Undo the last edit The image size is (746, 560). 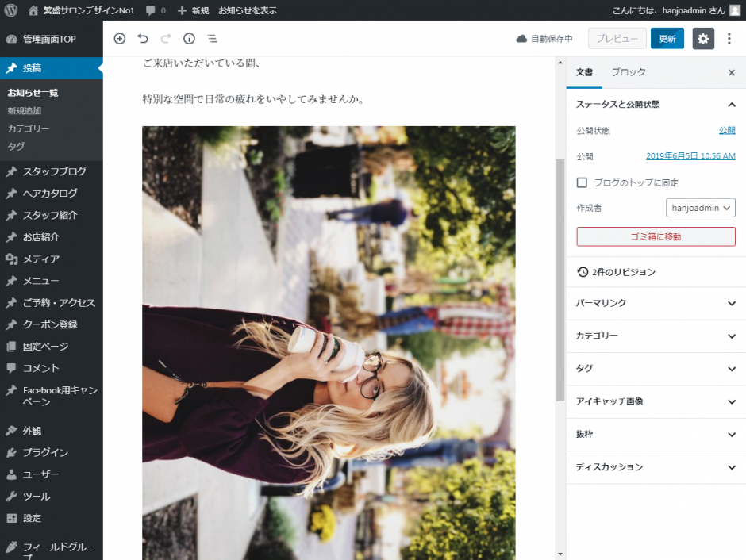[143, 39]
